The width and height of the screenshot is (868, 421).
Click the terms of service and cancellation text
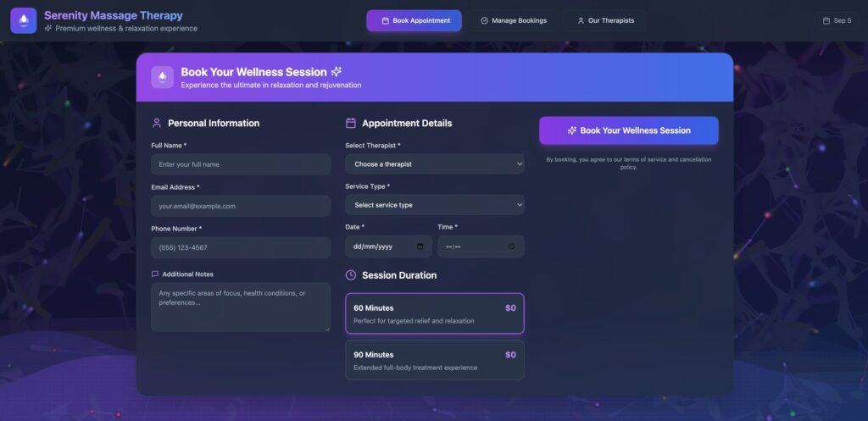click(x=629, y=163)
